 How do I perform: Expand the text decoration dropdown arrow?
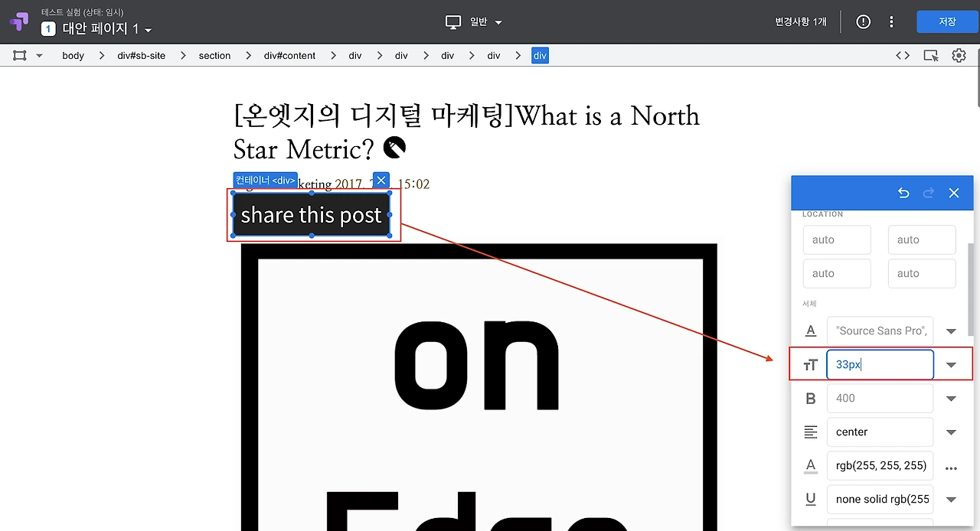click(x=952, y=500)
